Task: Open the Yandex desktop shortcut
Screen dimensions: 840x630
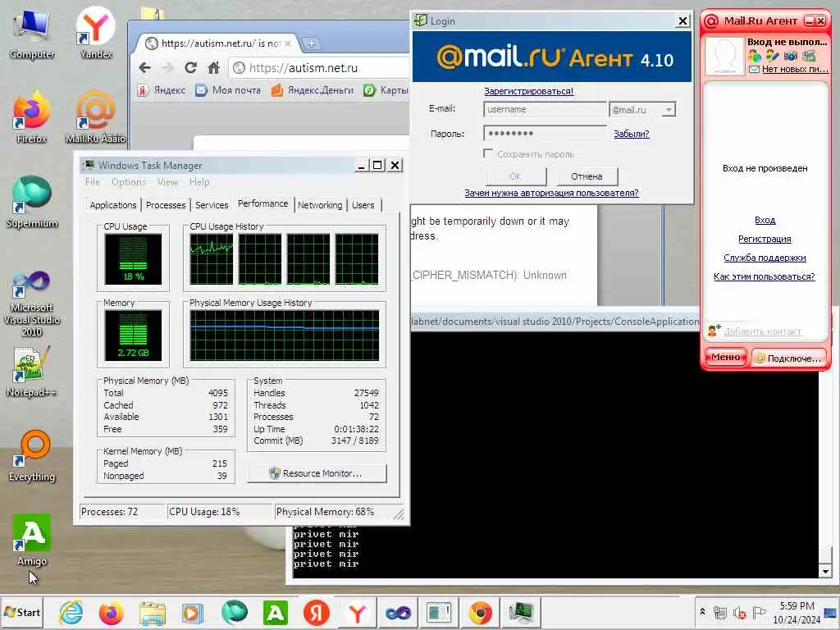Action: 95,33
